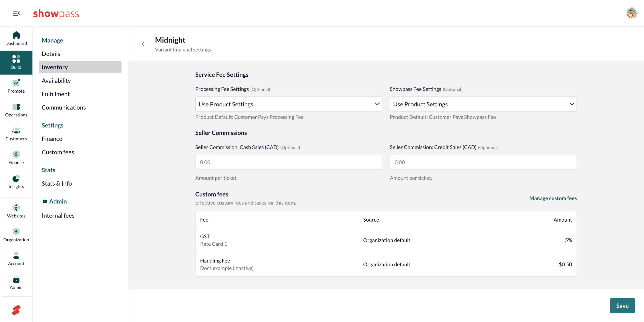
Task: Go to the Operations icon
Action: (x=16, y=107)
